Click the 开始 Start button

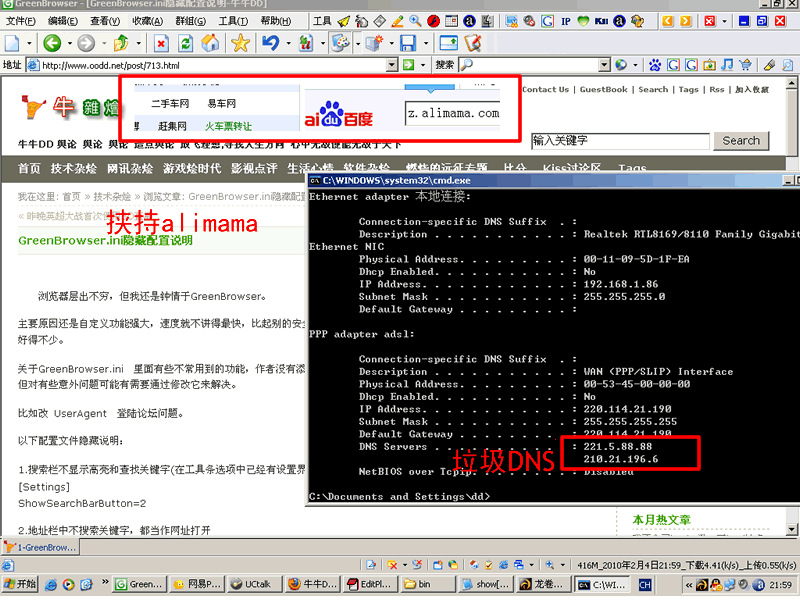pos(20,585)
